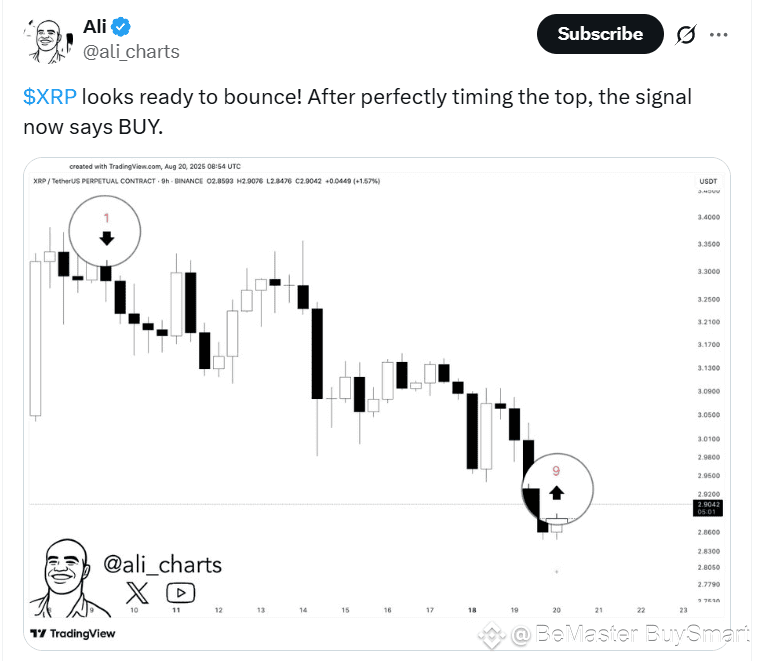Open the chart image thumbnail

coord(377,404)
